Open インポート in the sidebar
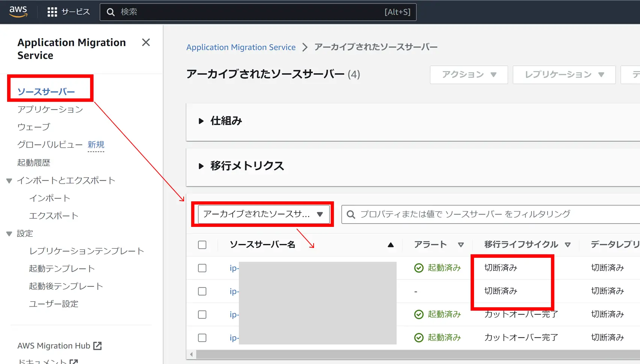 pos(50,198)
